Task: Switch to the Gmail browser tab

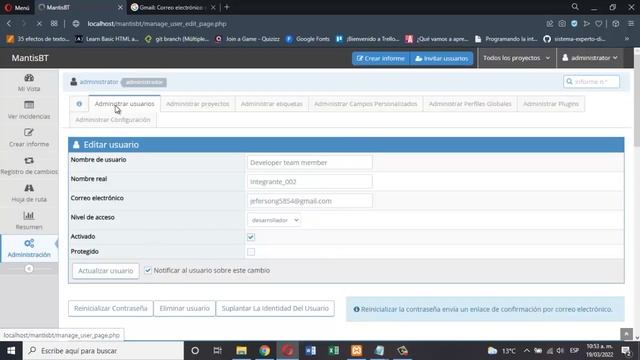Action: 171,7
